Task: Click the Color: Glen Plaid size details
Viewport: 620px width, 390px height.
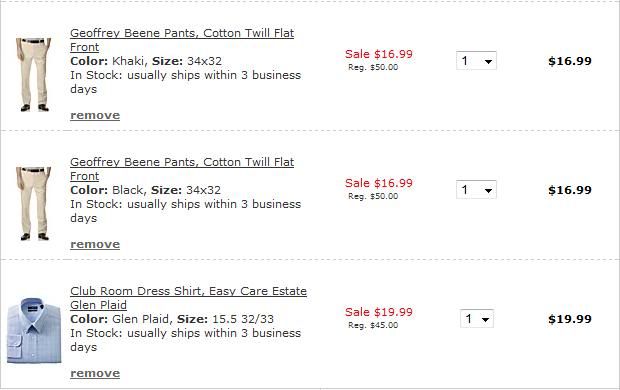Action: (x=172, y=319)
